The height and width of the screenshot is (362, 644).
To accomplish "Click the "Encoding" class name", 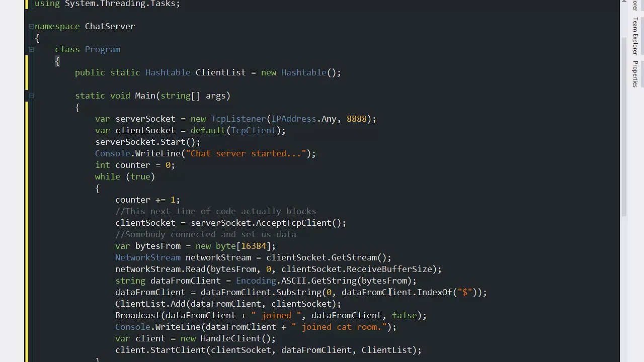I will coord(256,281).
